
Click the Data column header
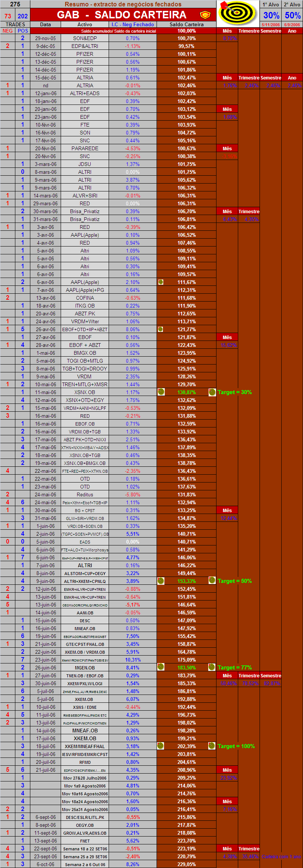pyautogui.click(x=45, y=24)
